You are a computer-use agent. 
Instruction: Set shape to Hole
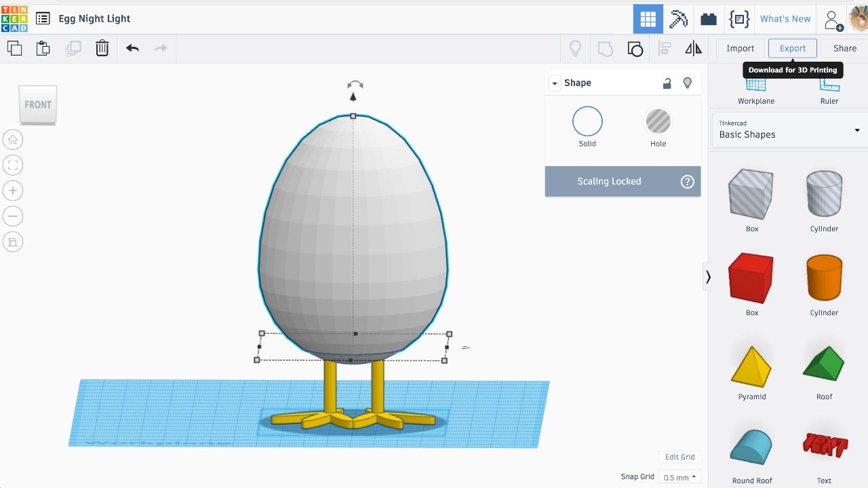point(658,127)
